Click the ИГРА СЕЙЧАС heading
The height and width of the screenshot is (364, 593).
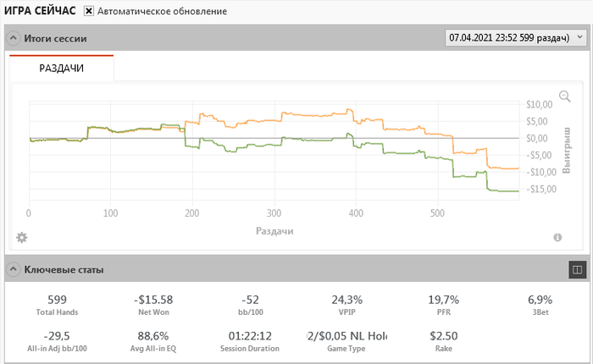click(40, 11)
